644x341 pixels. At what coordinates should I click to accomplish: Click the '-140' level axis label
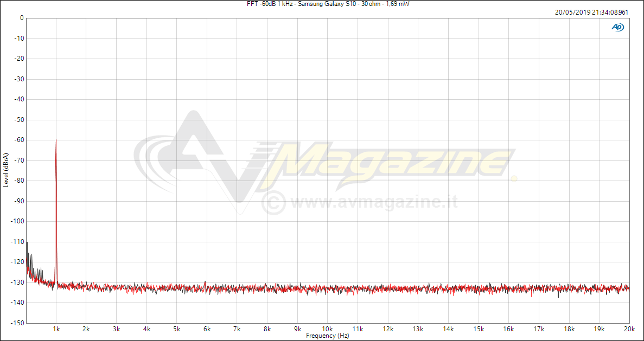coord(17,303)
